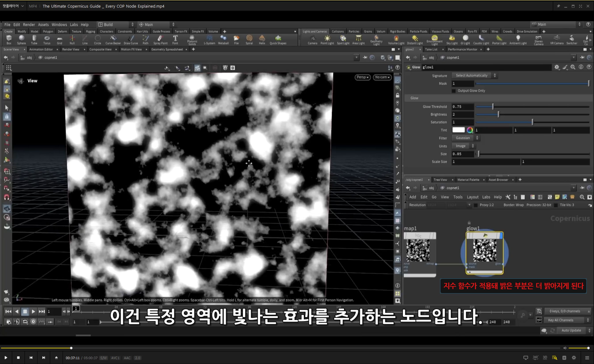Viewport: 594px width, 364px height.
Task: Click the obj path in viewport pane
Action: point(29,58)
